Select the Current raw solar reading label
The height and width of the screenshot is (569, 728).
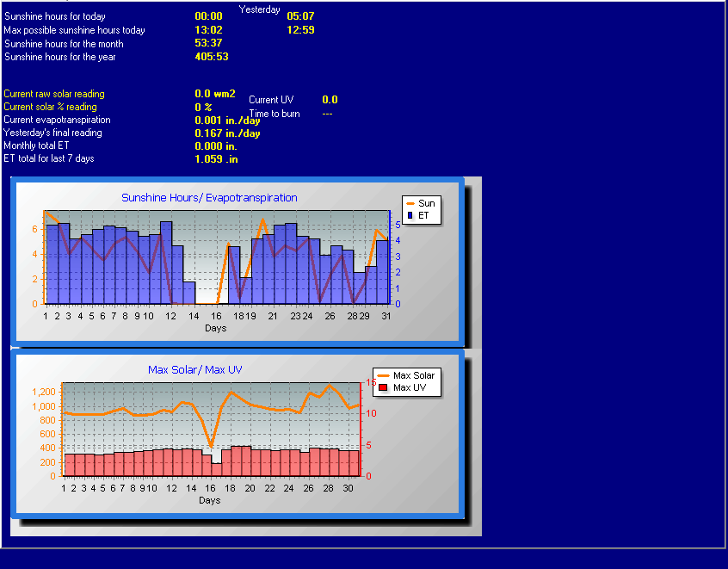click(54, 94)
